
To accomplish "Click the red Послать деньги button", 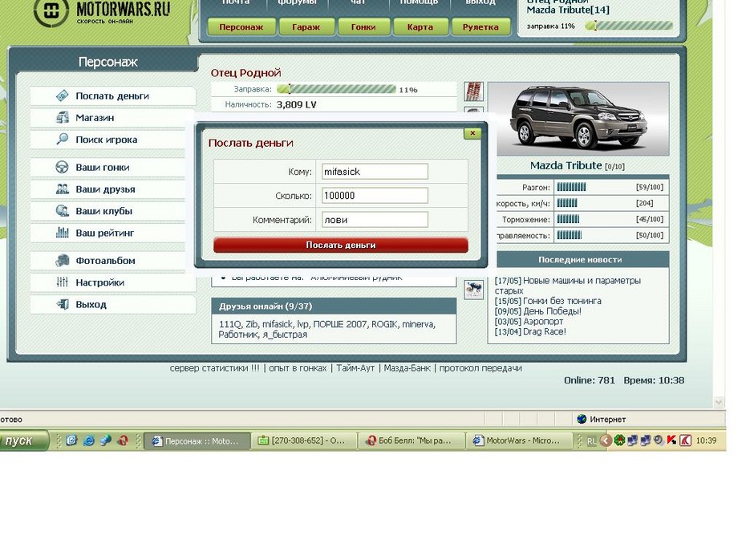I will (x=341, y=245).
